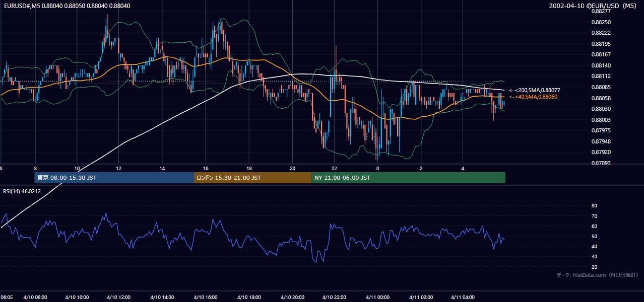Click the 0.88112 price axis label
The height and width of the screenshot is (302, 644).
601,77
